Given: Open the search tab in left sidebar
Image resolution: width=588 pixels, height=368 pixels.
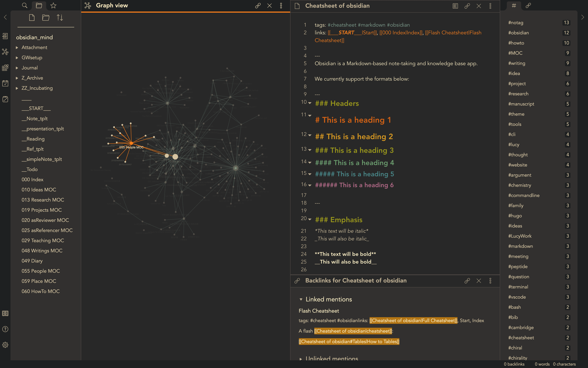Looking at the screenshot, I should point(24,5).
